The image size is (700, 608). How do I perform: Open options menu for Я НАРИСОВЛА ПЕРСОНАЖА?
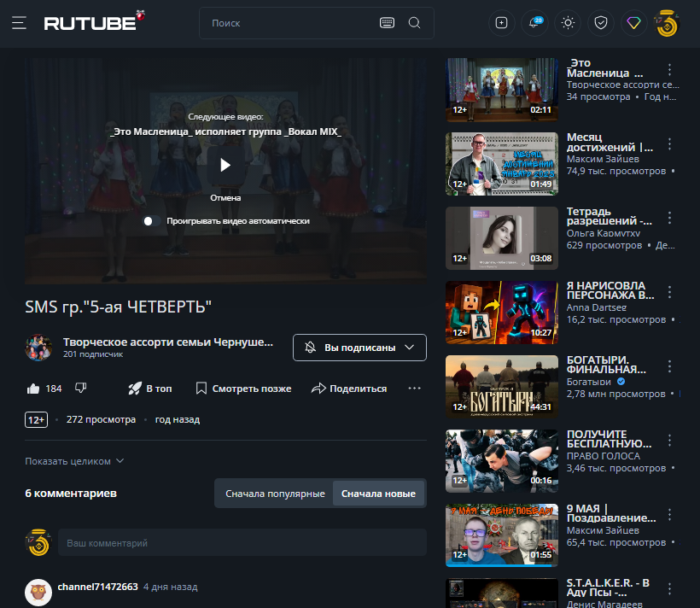click(669, 292)
